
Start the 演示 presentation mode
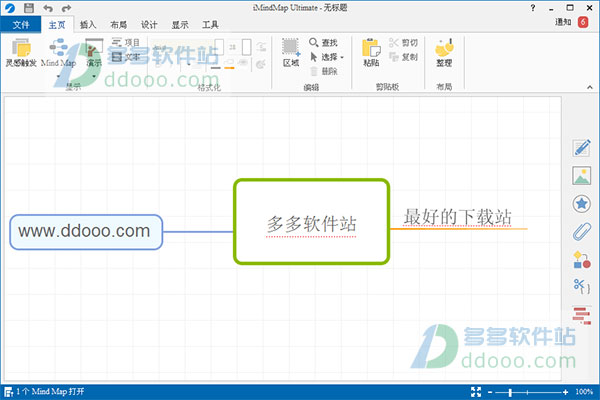click(x=94, y=52)
